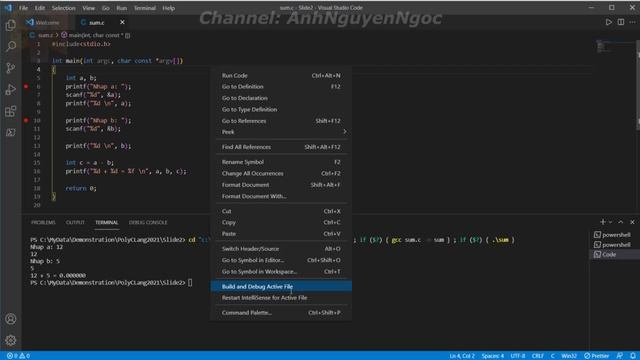Viewport: 640px width, 360px height.
Task: Select the Code terminal in terminal list
Action: click(614, 254)
